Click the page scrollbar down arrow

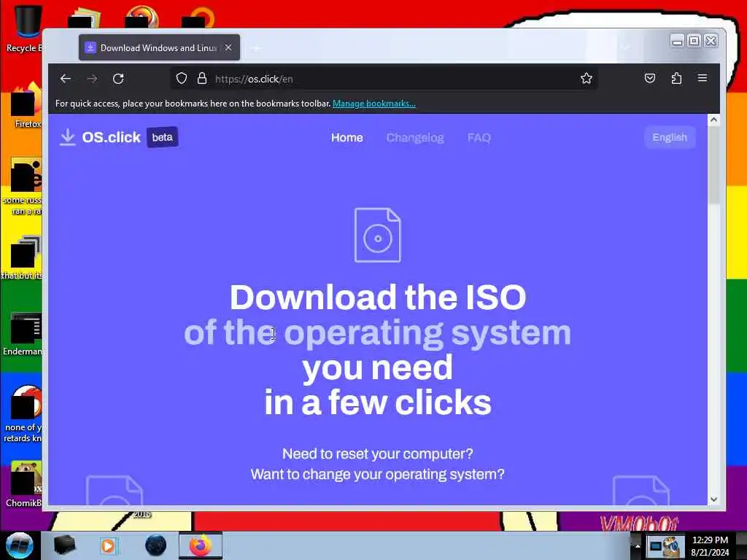(713, 499)
